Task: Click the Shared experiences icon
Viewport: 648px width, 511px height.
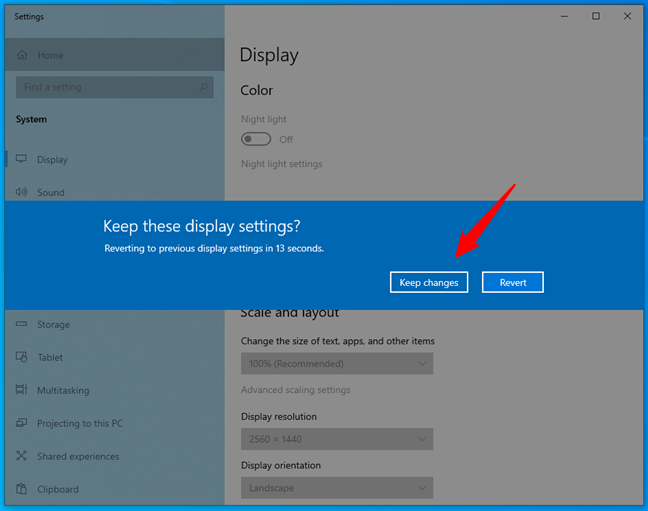Action: [22, 456]
